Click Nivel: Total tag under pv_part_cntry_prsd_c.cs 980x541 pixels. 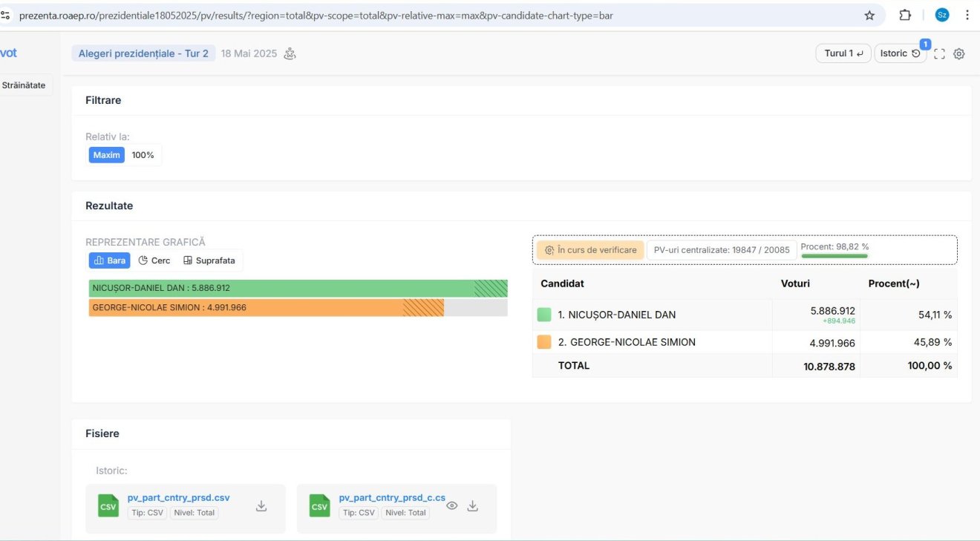[405, 513]
